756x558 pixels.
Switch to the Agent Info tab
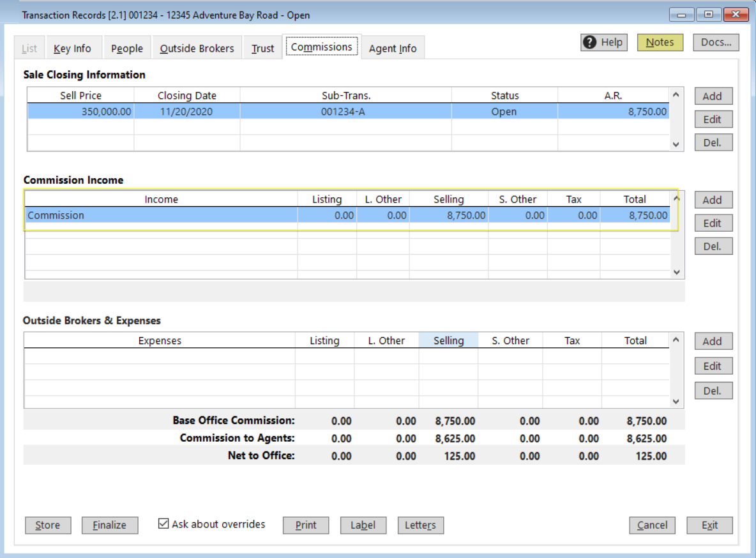click(393, 47)
